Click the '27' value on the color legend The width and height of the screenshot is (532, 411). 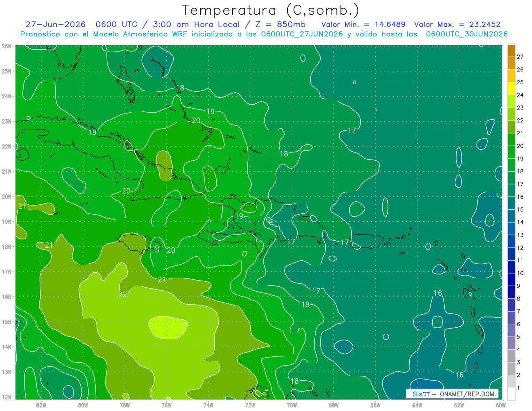click(x=520, y=57)
